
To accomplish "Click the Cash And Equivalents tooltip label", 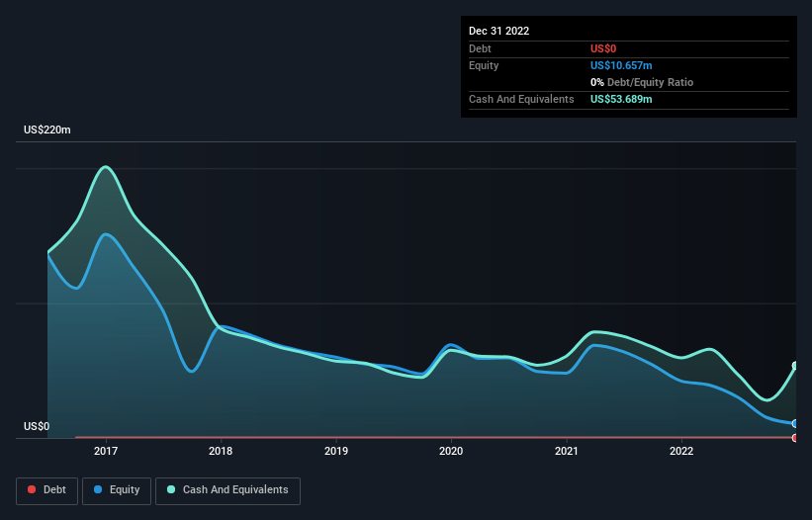I will [521, 99].
